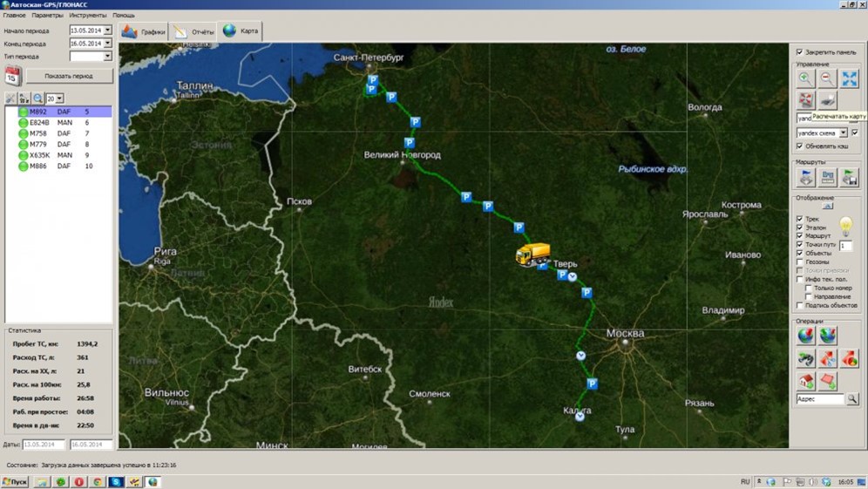This screenshot has width=868, height=489.
Task: Print the map using the printer icon
Action: point(827,100)
